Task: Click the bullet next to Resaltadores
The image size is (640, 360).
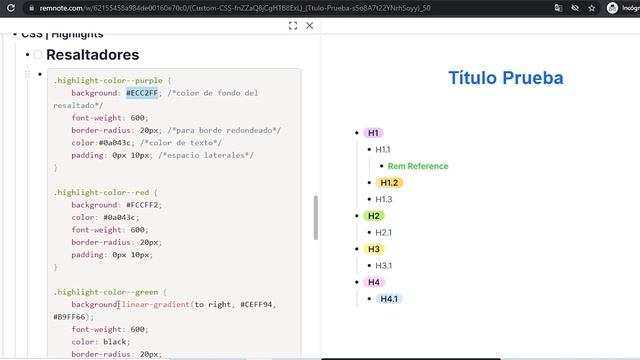Action: tap(27, 55)
